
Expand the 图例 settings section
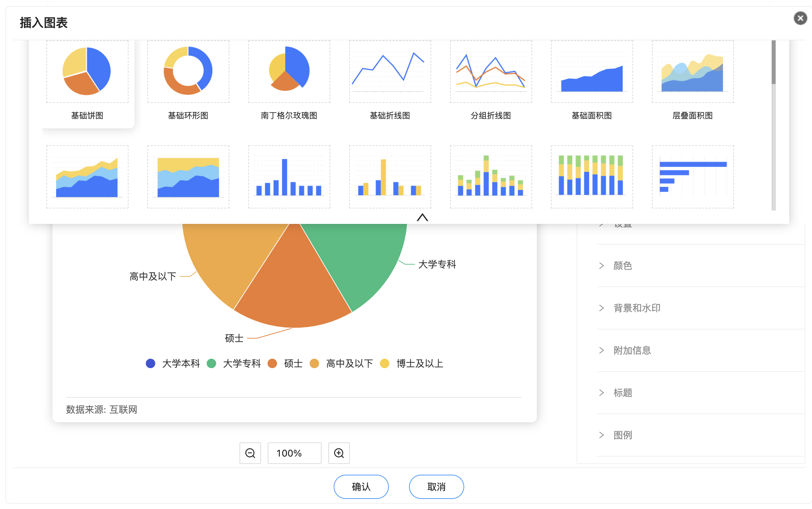701,435
